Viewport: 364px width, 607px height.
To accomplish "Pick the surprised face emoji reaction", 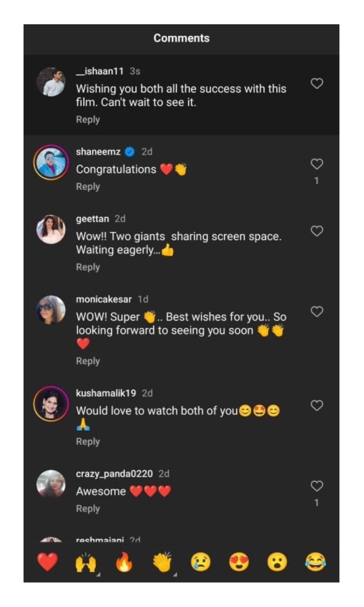I will (x=277, y=563).
